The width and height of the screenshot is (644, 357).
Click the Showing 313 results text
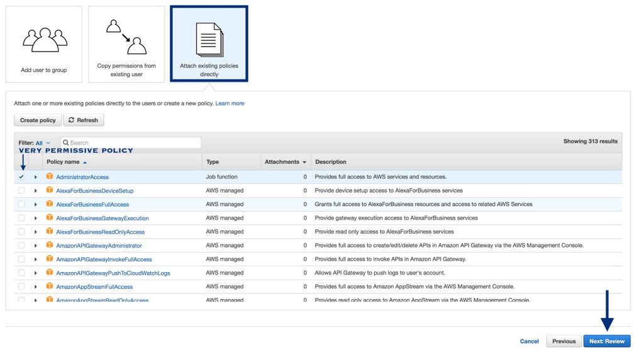[x=590, y=141]
